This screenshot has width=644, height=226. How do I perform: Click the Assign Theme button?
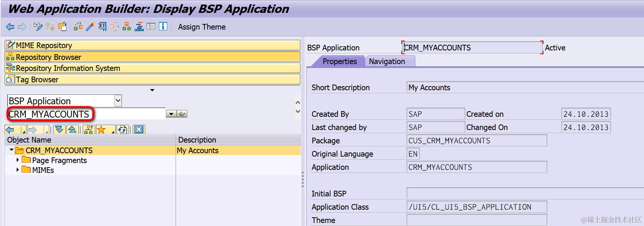coord(202,27)
